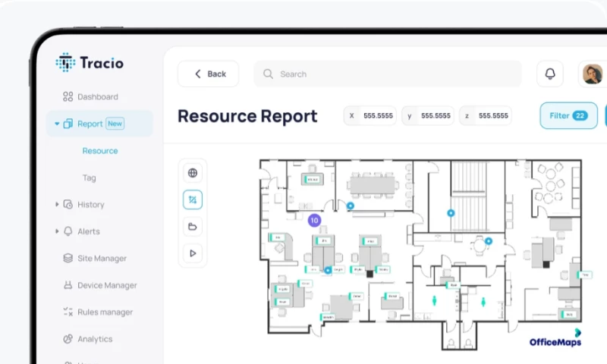
Task: Click the Tracio logo
Action: (x=90, y=63)
